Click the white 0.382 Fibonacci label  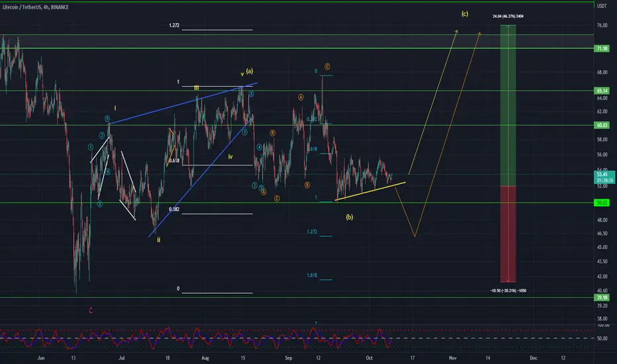pyautogui.click(x=174, y=209)
